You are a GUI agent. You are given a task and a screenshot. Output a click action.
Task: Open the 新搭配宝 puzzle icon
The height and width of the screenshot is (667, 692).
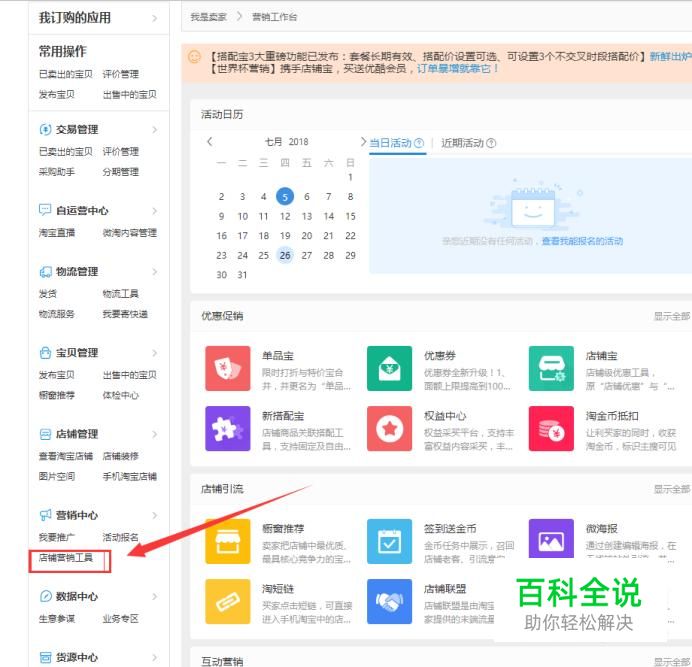[228, 428]
